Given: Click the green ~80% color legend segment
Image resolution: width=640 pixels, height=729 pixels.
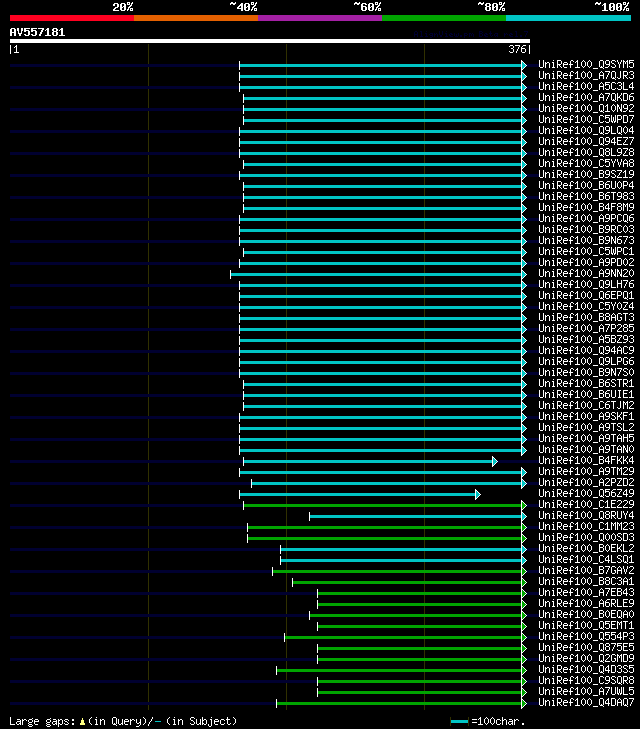Looking at the screenshot, I should tap(444, 18).
